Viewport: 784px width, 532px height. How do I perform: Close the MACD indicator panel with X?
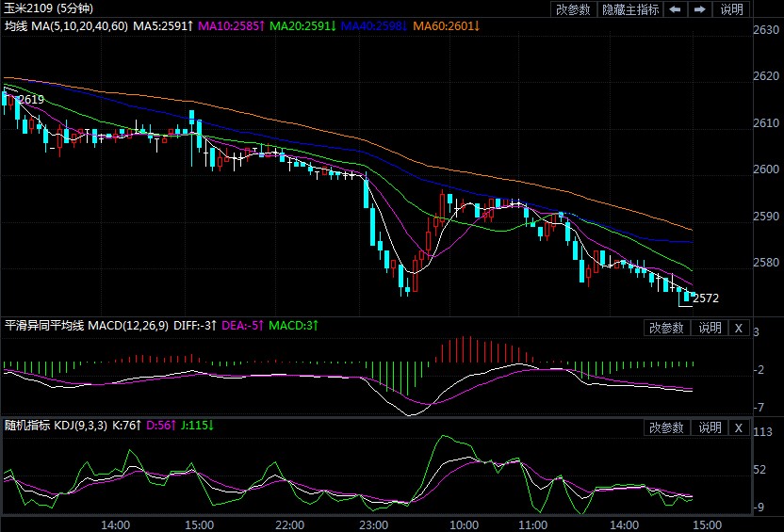(739, 328)
